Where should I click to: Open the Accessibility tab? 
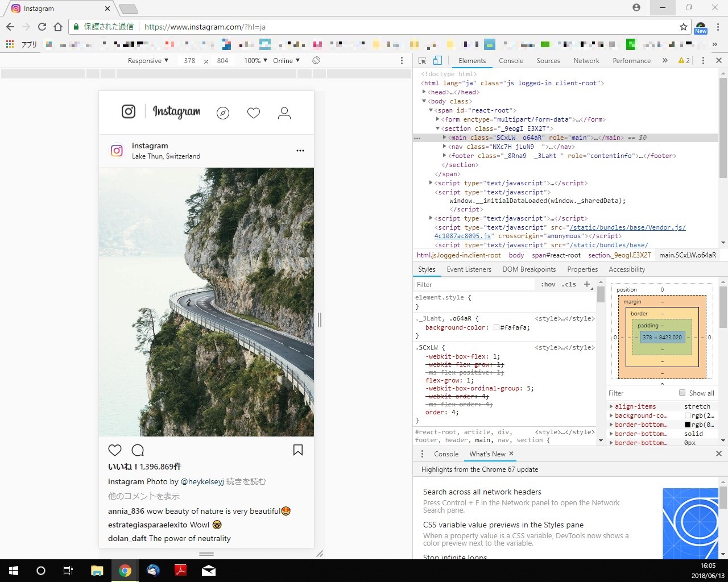point(627,269)
